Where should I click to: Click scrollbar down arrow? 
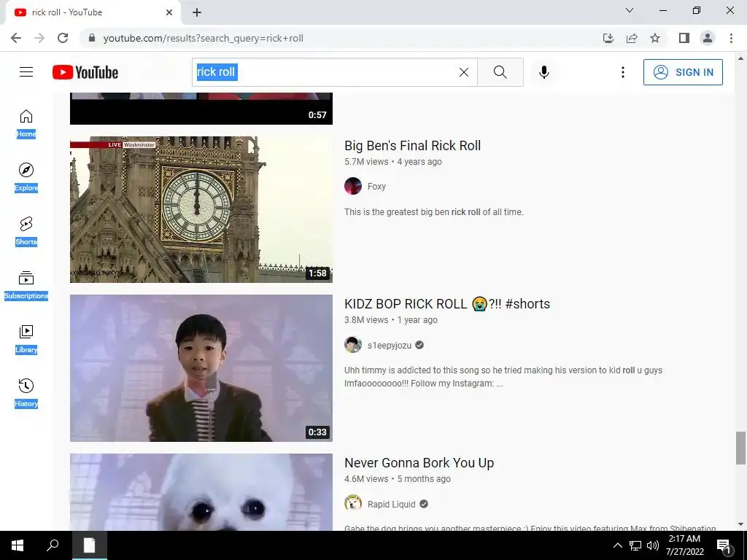(740, 524)
